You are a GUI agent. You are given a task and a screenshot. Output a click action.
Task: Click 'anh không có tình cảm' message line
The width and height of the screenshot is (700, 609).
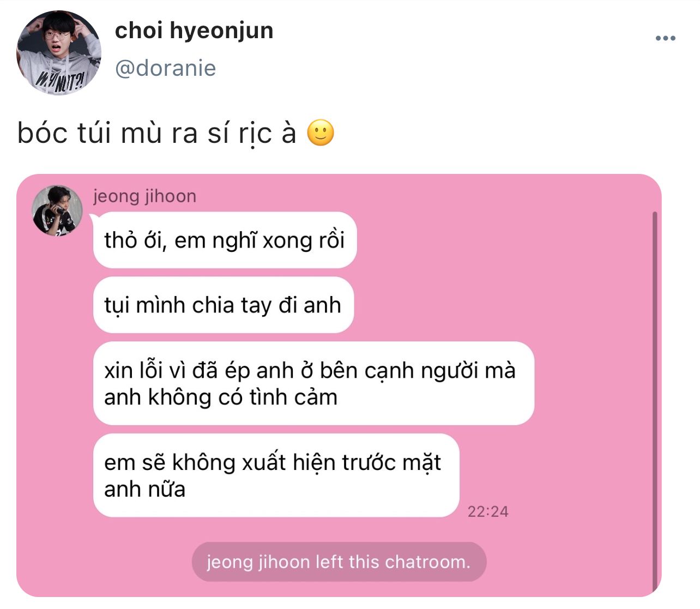(x=221, y=397)
